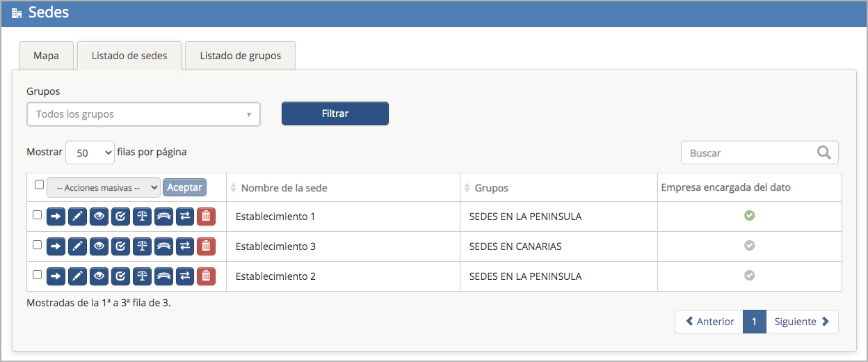Click the balance scales icon for Establecimiento 2

(x=142, y=276)
